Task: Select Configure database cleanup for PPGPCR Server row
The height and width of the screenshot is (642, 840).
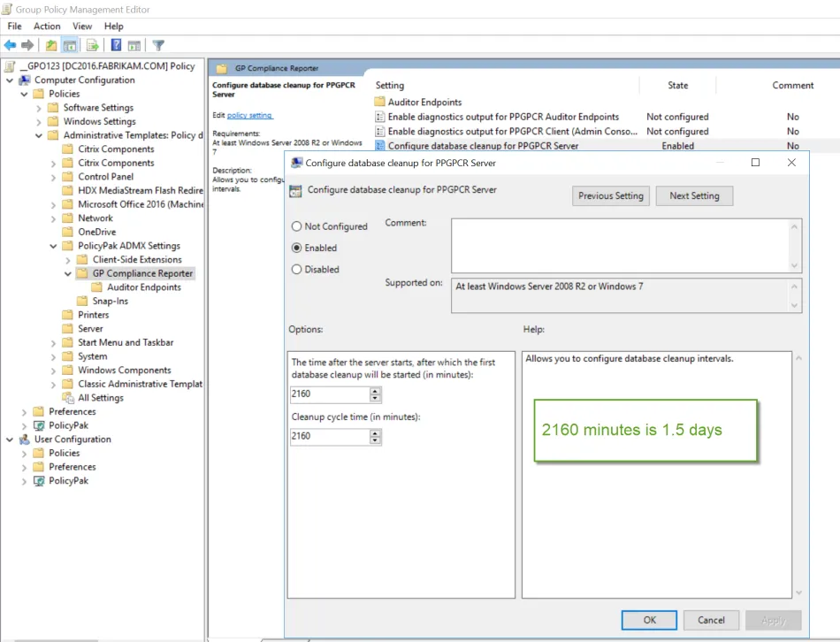Action: tap(606, 146)
